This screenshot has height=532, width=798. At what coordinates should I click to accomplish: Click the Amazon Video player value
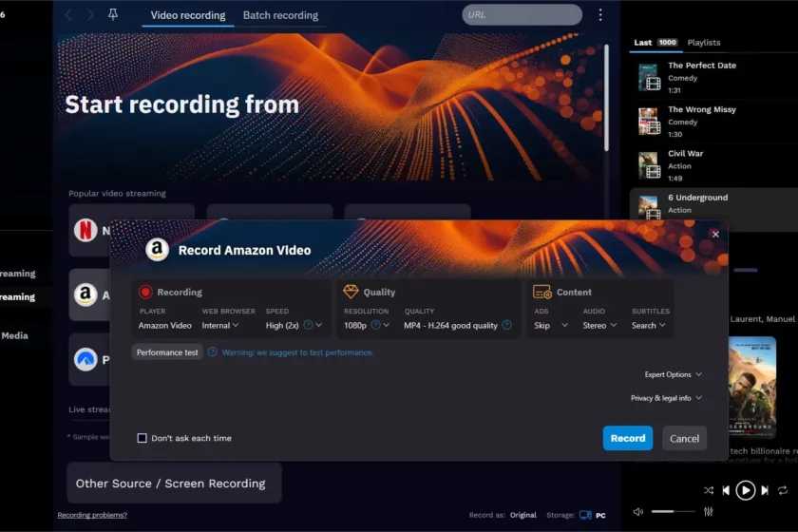tap(165, 325)
